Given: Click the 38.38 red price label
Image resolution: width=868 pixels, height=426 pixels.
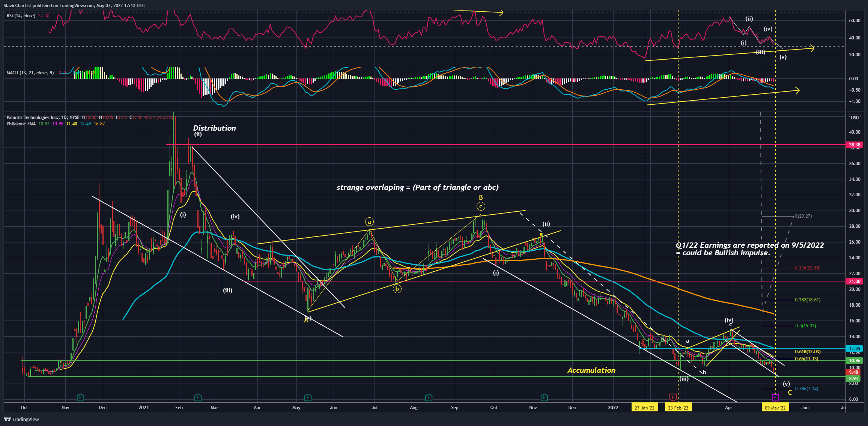Looking at the screenshot, I should [x=854, y=145].
